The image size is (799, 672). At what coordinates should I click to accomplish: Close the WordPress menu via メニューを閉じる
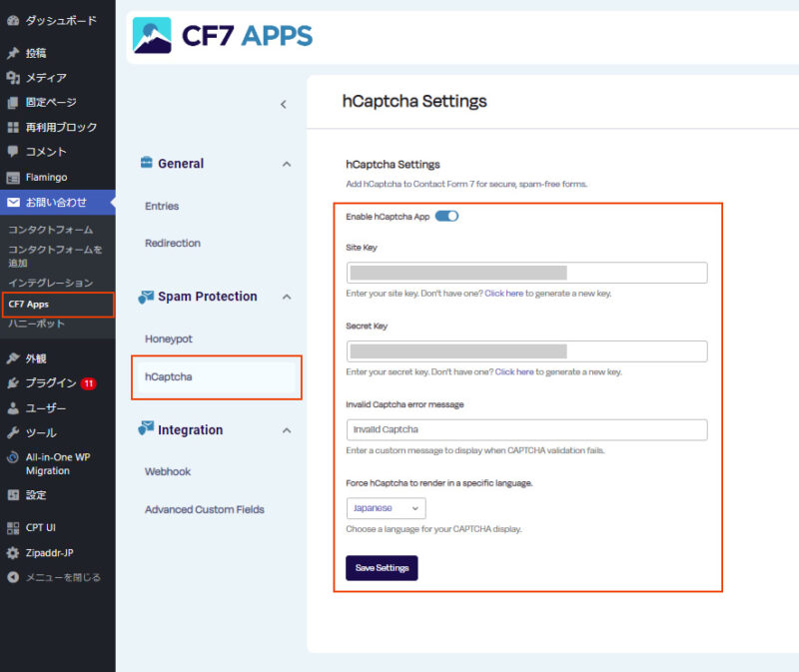pos(62,577)
